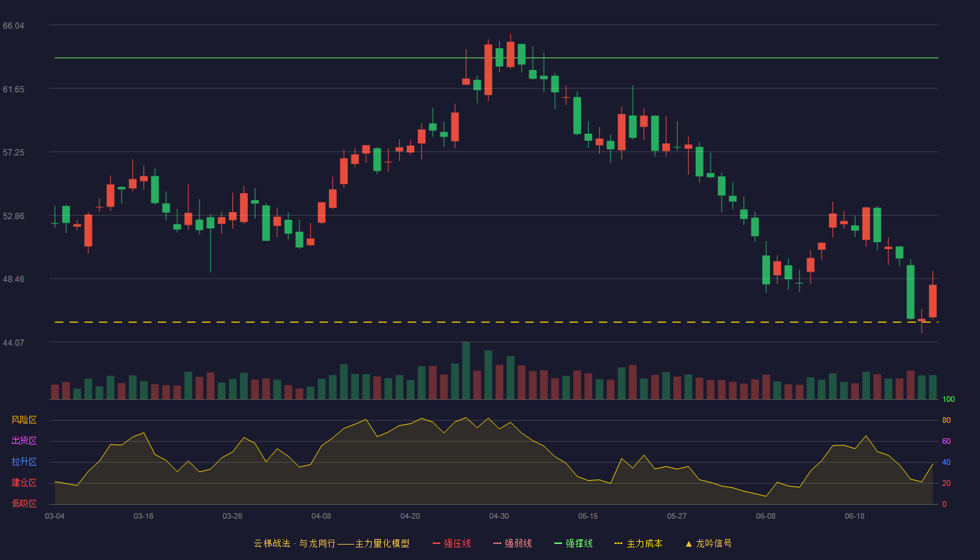
Task: Click the tallest volume bar in the volume panel
Action: (x=466, y=370)
